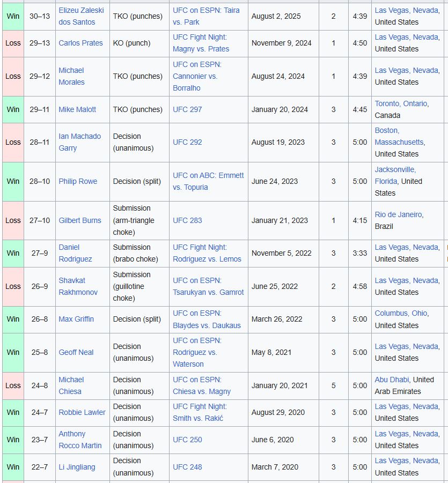Image resolution: width=448 pixels, height=483 pixels.
Task: Open Geoff Neal link
Action: 76,352
